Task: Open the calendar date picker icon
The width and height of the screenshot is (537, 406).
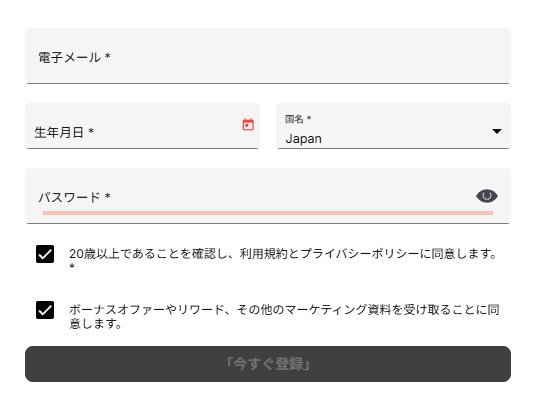Action: pos(248,124)
